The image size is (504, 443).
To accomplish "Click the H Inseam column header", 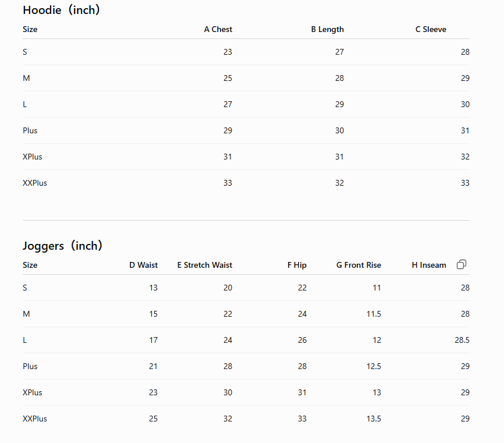I will (x=429, y=265).
